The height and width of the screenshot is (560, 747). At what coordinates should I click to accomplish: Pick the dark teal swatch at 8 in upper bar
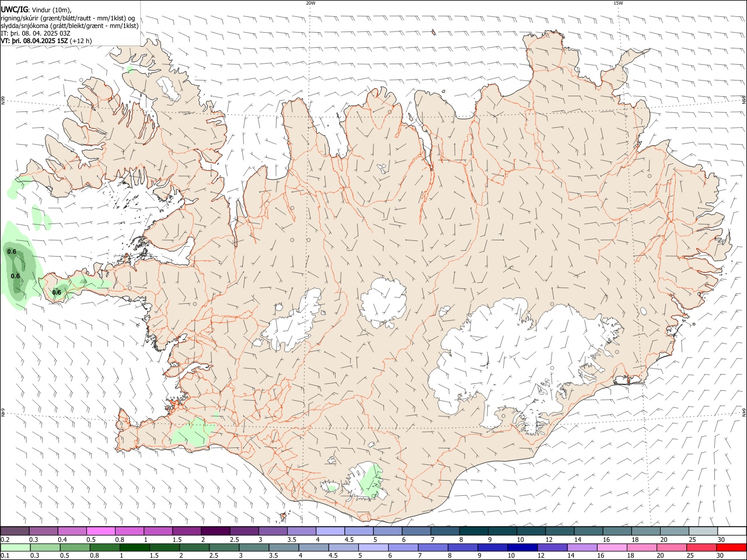[473, 531]
